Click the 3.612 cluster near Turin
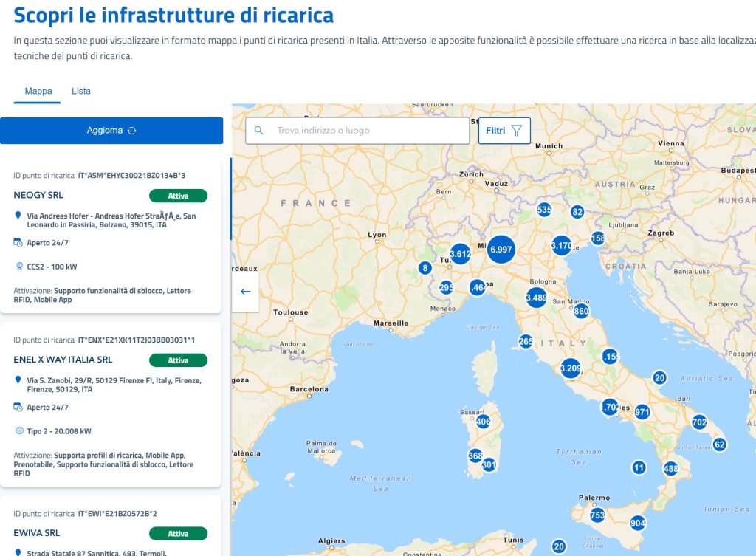Image resolution: width=756 pixels, height=556 pixels. click(x=460, y=255)
